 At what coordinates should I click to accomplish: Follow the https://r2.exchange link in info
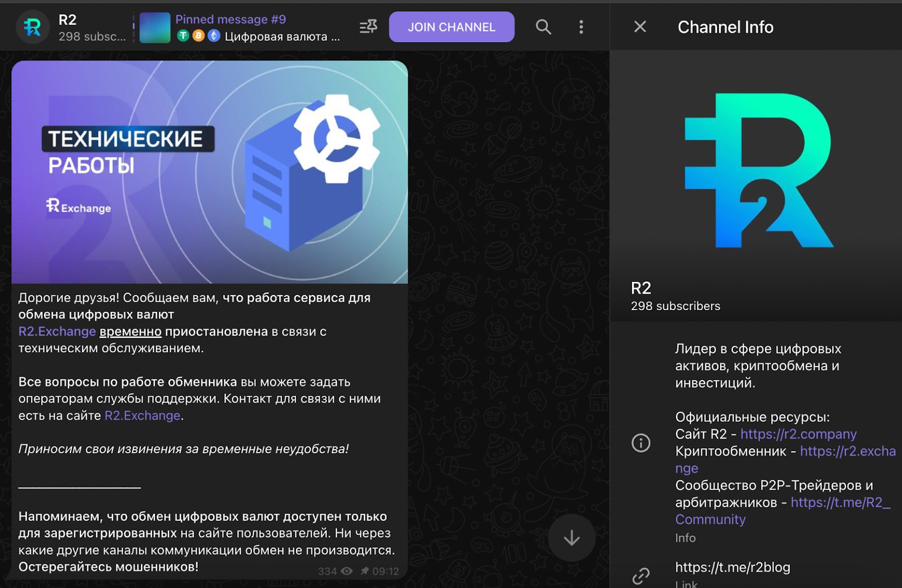(x=847, y=452)
